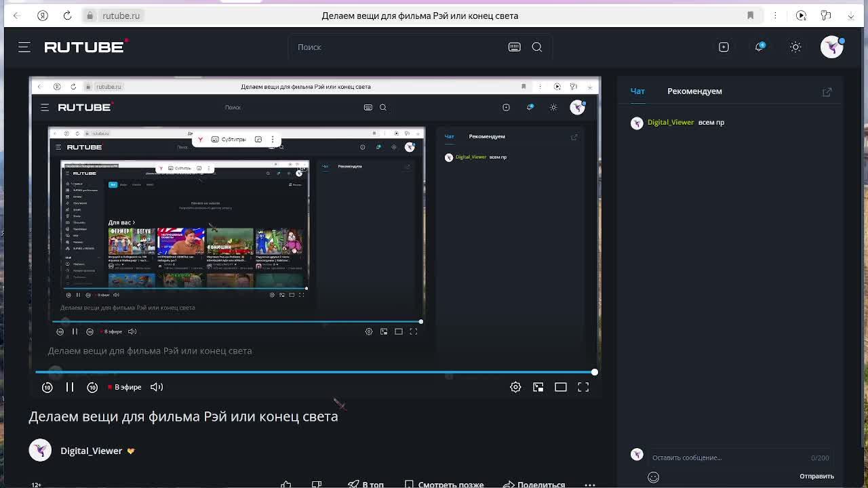Click Digital_Viewer username in chat message

(671, 122)
